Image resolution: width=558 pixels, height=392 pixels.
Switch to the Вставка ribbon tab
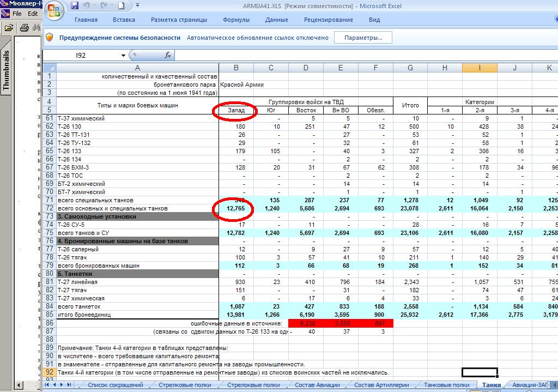(x=124, y=20)
